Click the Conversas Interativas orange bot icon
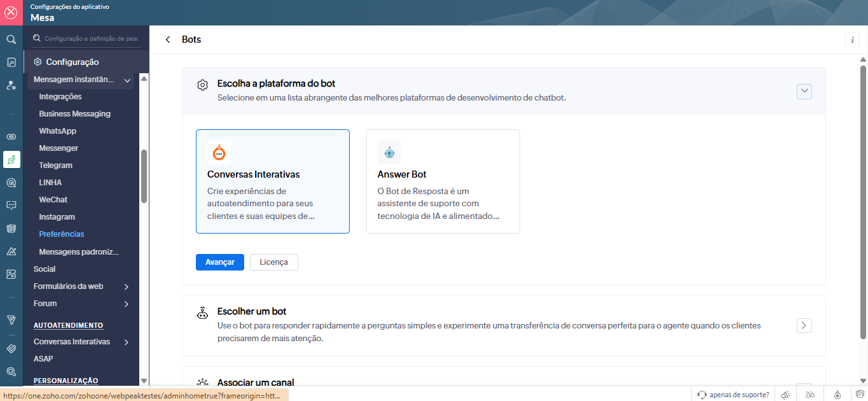 pyautogui.click(x=219, y=153)
